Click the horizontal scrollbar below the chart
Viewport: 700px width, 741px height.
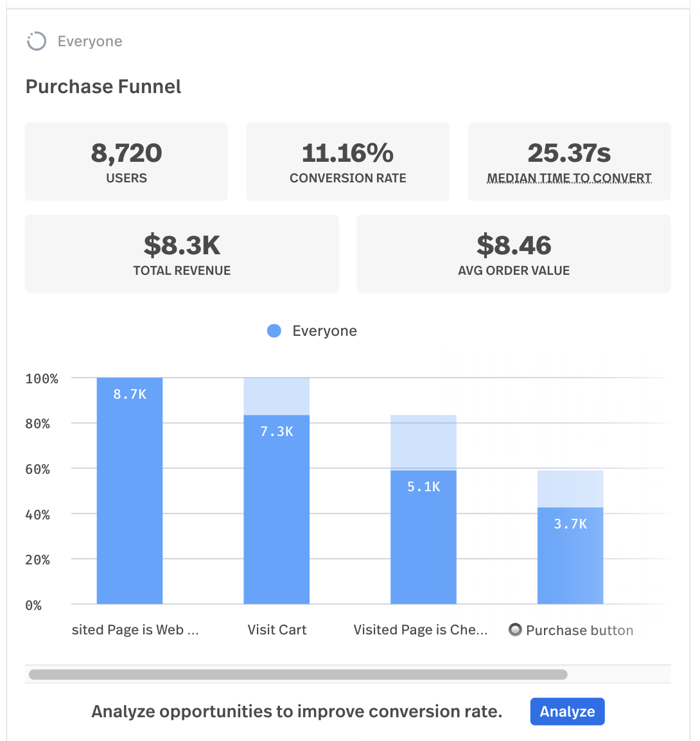tap(298, 674)
